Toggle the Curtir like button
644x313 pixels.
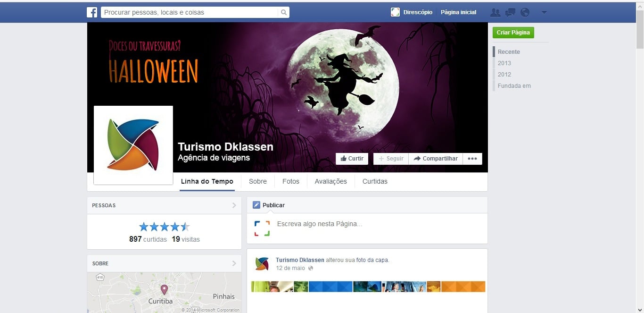(352, 159)
